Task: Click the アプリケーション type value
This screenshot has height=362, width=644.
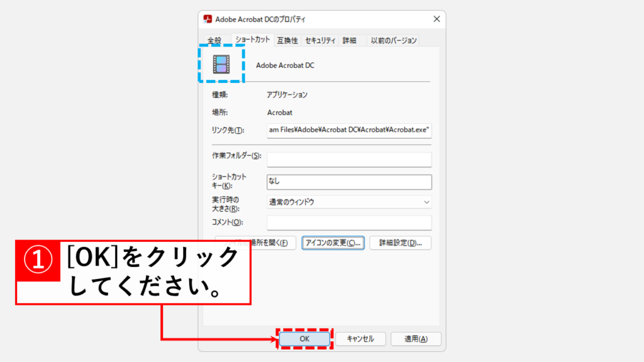Action: [x=287, y=95]
